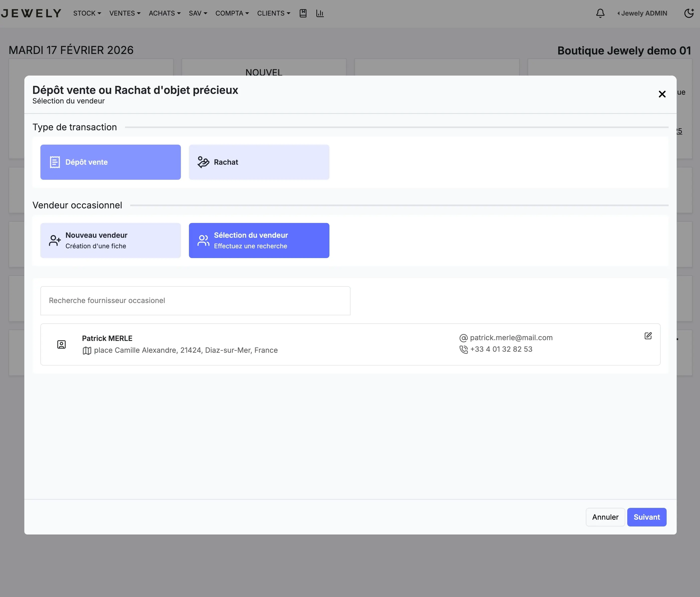
Task: Close the Dépôt vente dialog with X
Action: [662, 94]
